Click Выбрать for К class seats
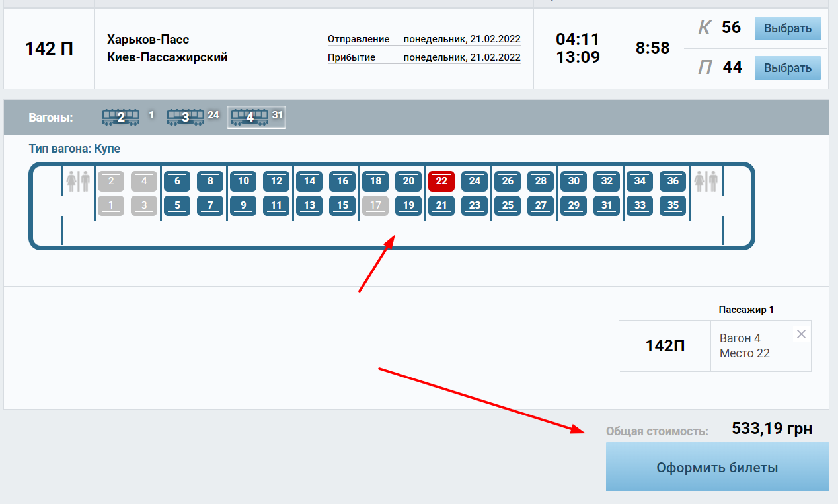 point(787,28)
